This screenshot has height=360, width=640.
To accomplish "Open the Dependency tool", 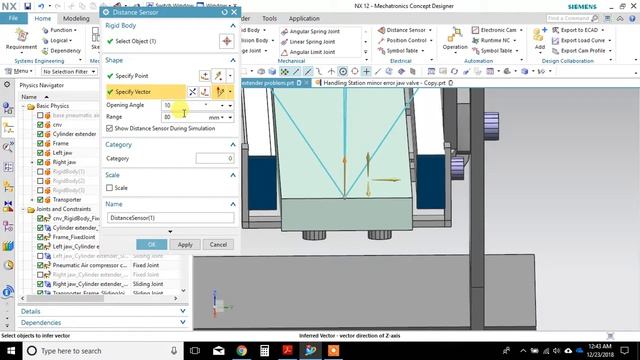I will tap(61, 51).
